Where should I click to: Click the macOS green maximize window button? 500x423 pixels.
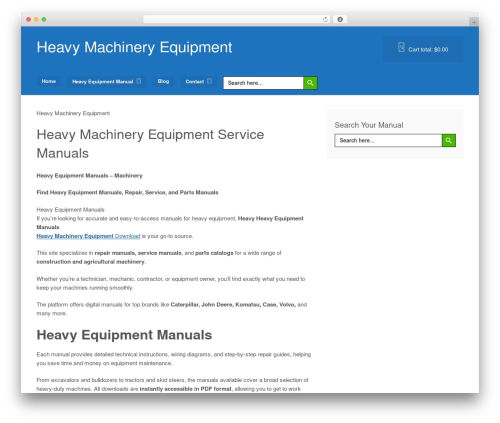44,19
